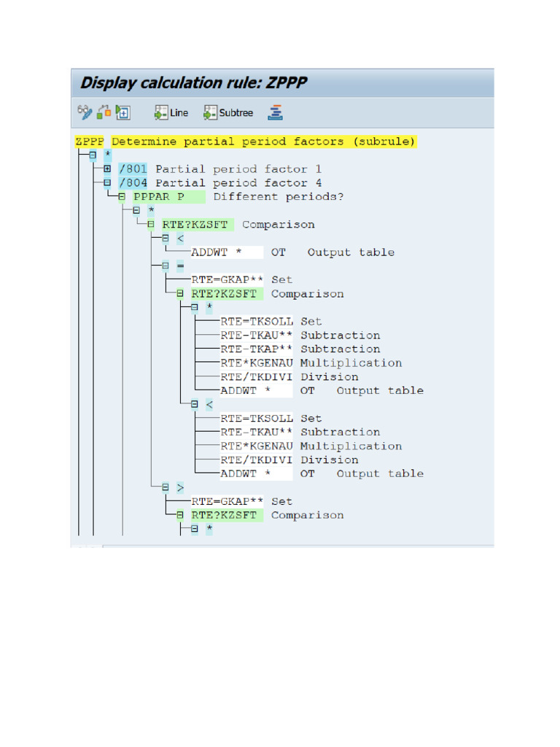Collapse the /804 Partial period factor 4 node

(108, 182)
